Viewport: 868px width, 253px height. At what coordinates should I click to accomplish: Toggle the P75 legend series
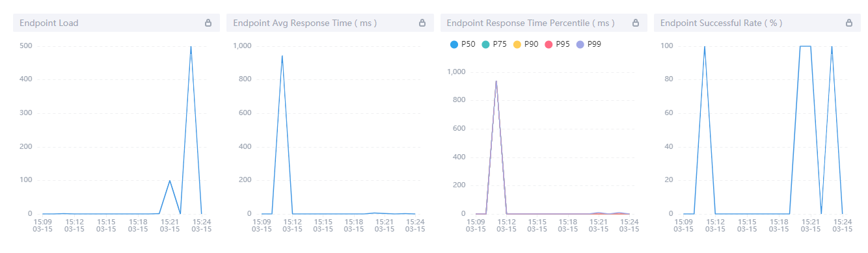494,44
